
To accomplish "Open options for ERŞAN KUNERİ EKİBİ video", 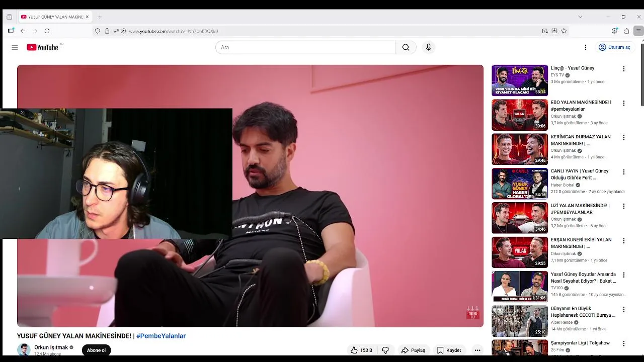I will point(624,241).
